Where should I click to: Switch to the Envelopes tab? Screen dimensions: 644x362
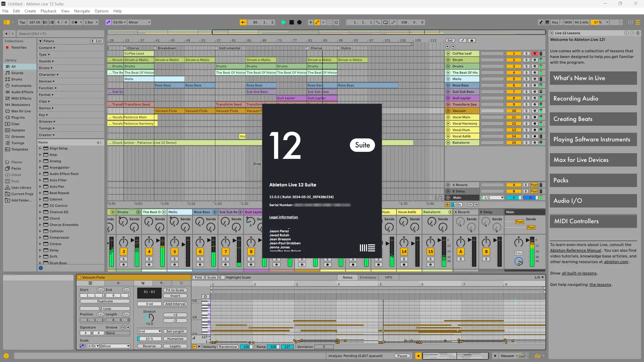tap(368, 278)
